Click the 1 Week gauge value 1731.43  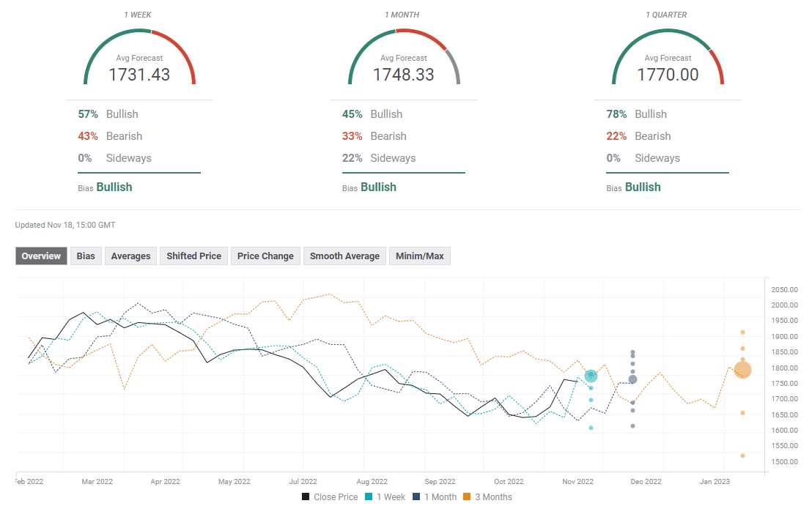(x=139, y=75)
